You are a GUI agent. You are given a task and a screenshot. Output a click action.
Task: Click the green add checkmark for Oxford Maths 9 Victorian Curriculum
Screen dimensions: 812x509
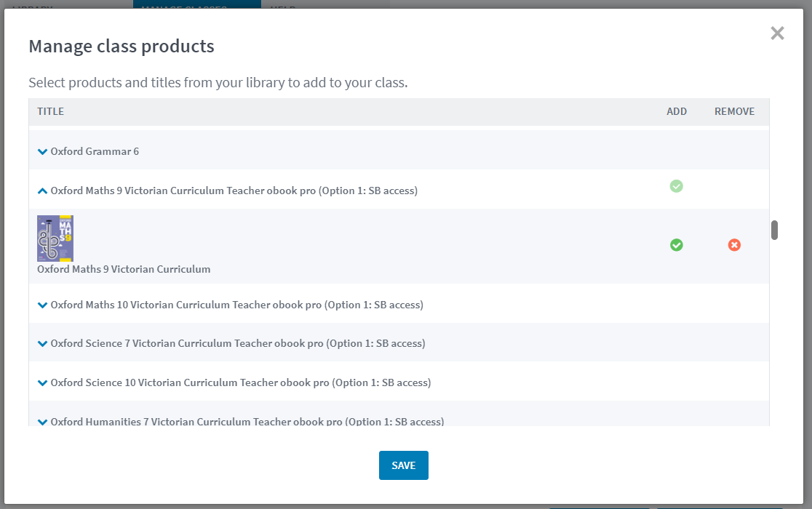(x=677, y=245)
